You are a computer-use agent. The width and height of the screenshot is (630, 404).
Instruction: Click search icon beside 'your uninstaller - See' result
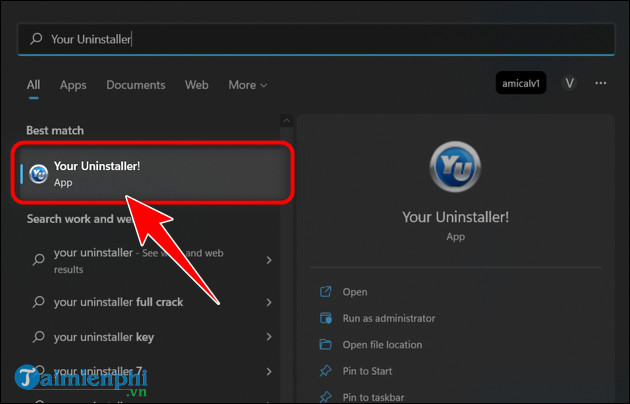[39, 259]
